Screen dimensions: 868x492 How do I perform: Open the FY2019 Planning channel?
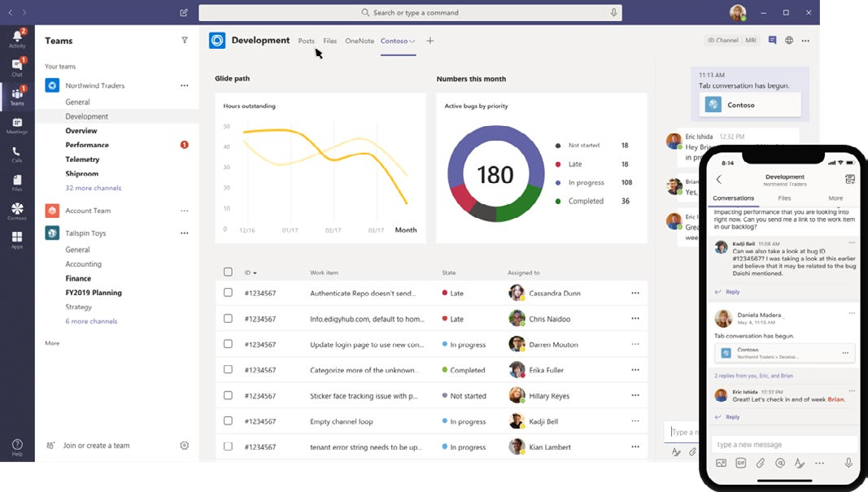pos(94,293)
